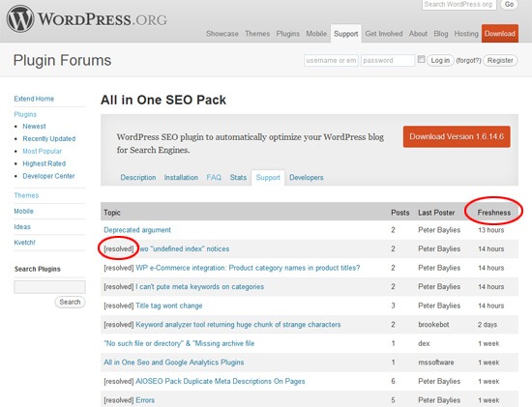Click the Last Poster column header

[436, 213]
